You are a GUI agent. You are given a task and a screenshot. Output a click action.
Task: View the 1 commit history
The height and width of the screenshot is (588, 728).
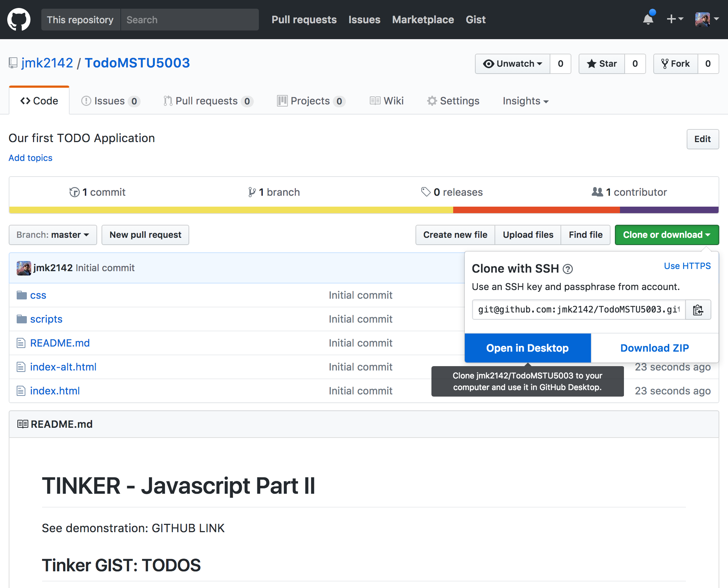(98, 192)
